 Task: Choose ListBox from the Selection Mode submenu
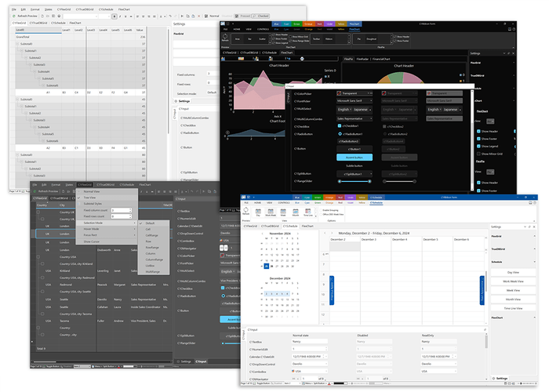[150, 265]
